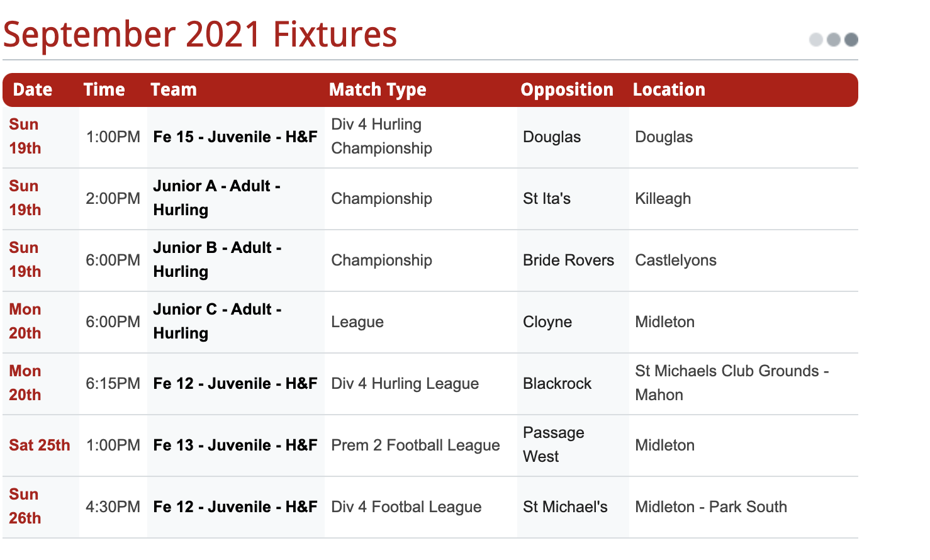The width and height of the screenshot is (930, 560).
Task: Click the middle gray pagination dot
Action: click(834, 40)
